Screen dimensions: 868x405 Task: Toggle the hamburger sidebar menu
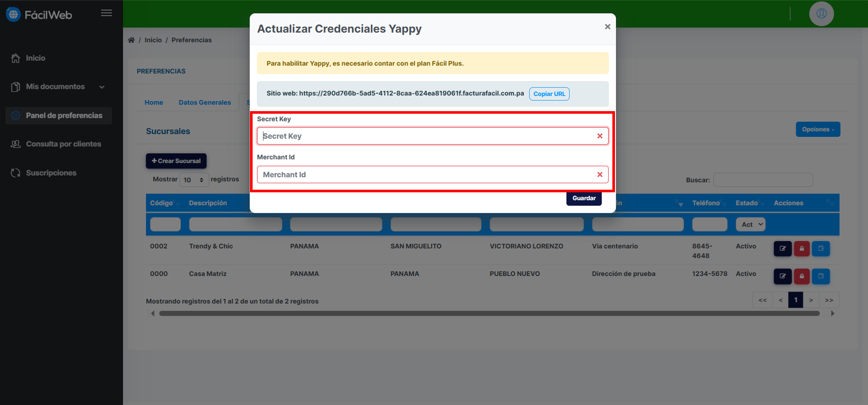click(x=106, y=13)
